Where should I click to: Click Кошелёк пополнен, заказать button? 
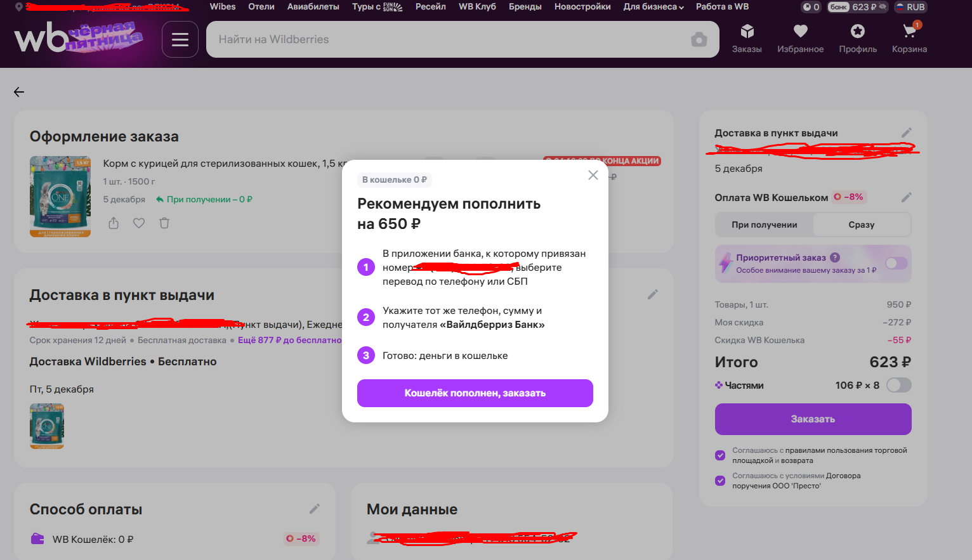tap(475, 393)
